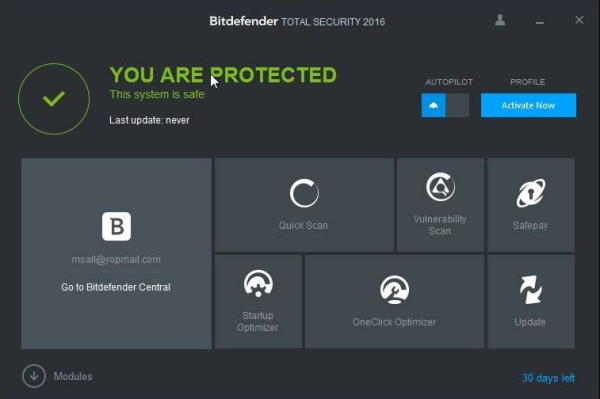The image size is (600, 399).
Task: Expand Modules with the down-arrow circle
Action: (34, 376)
